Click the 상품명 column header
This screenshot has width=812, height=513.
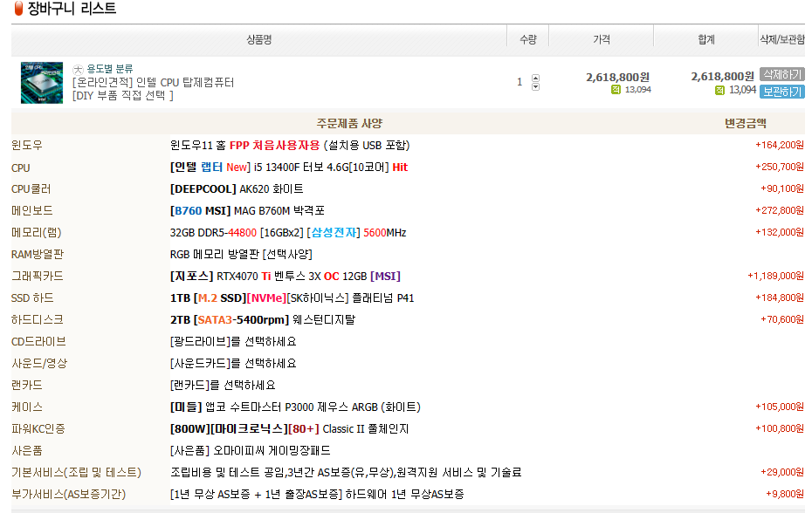(x=259, y=40)
